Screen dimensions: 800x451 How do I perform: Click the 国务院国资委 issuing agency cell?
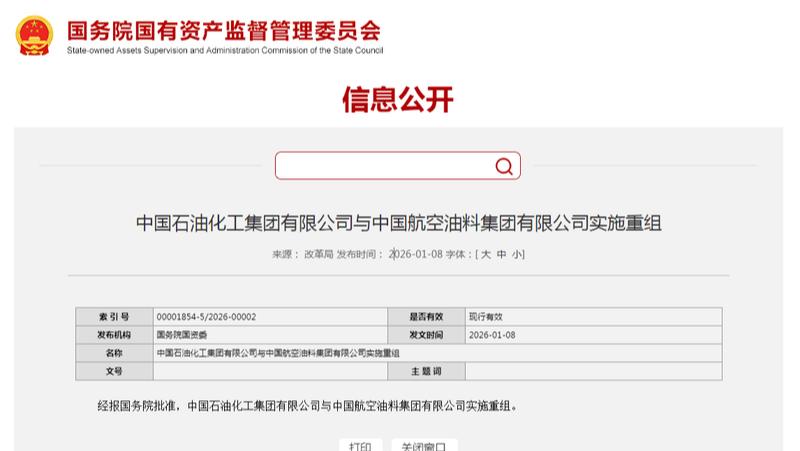pyautogui.click(x=178, y=335)
